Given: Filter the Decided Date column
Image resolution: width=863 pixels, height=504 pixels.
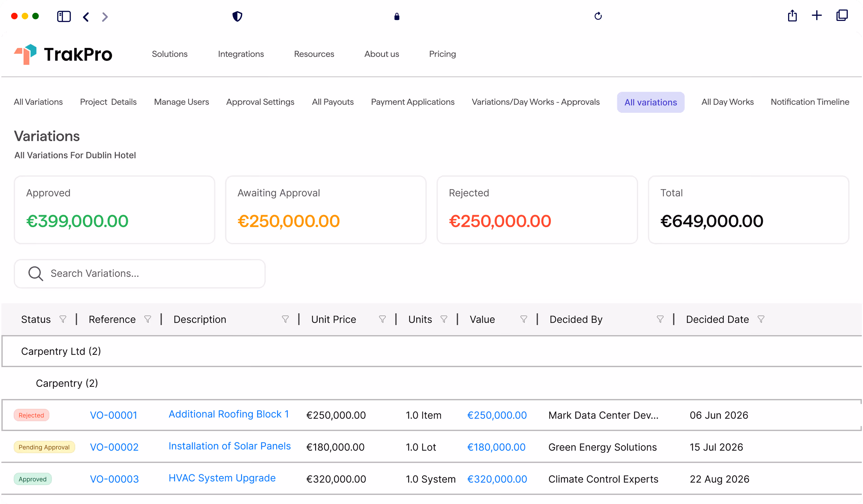Looking at the screenshot, I should (x=761, y=319).
